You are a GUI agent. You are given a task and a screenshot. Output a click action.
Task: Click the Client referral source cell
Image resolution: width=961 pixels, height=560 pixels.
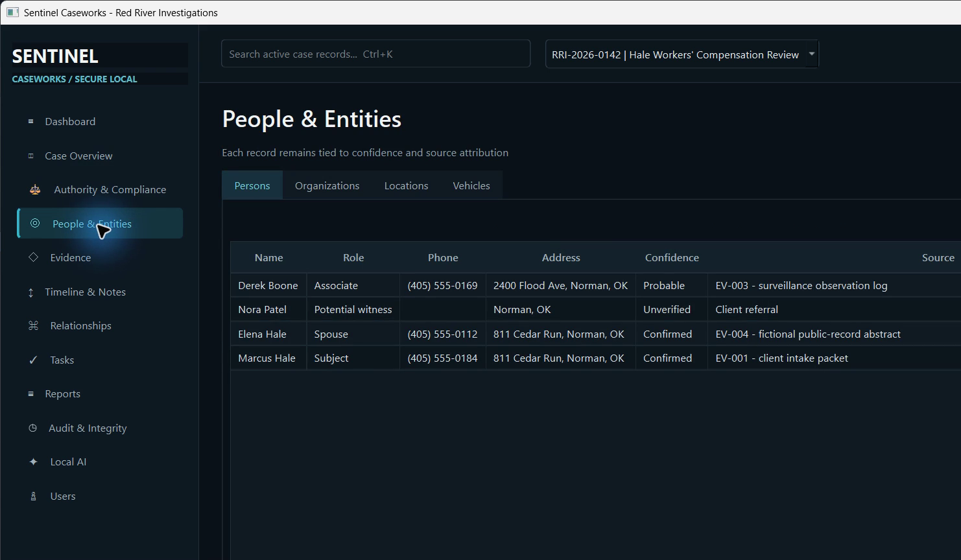coord(835,309)
